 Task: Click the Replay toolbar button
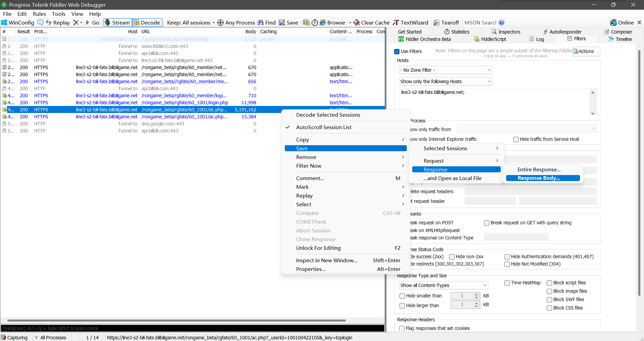(58, 22)
